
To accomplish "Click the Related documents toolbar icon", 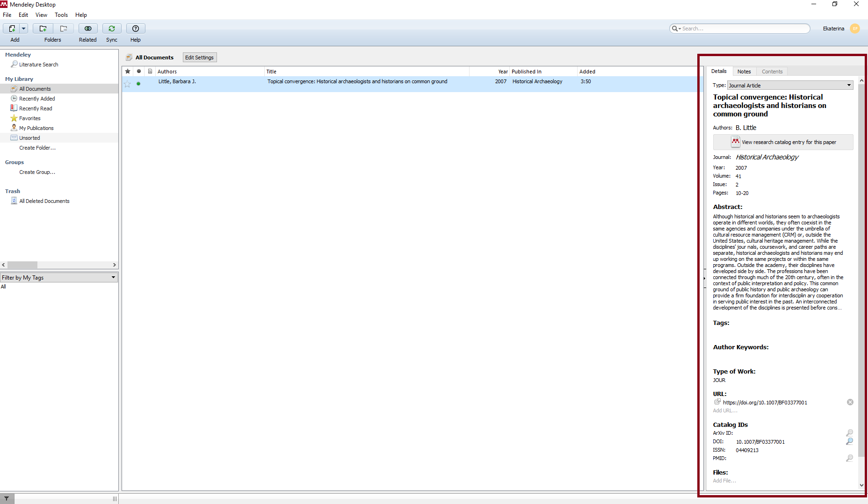I will (88, 29).
